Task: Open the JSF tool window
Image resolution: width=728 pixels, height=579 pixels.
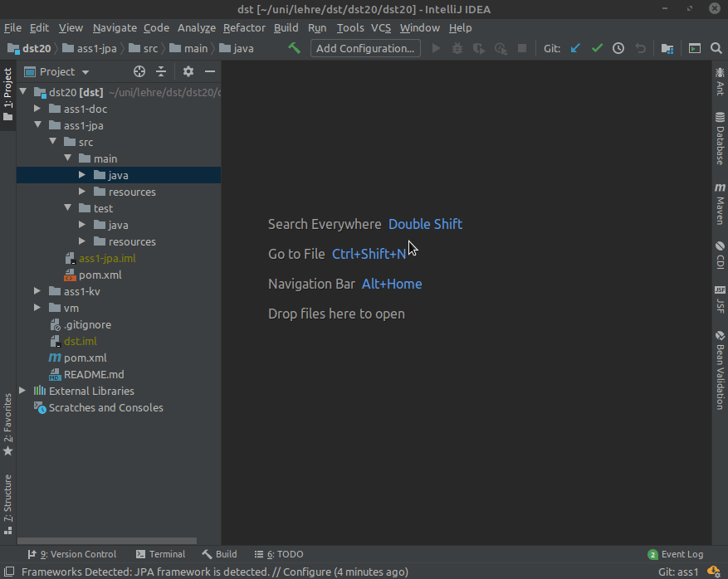Action: (720, 299)
